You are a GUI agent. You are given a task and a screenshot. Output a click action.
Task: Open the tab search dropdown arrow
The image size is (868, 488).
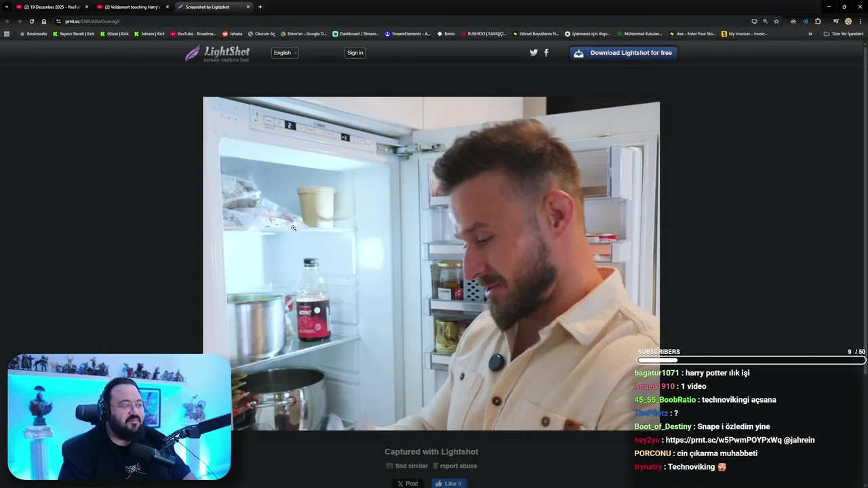[7, 7]
